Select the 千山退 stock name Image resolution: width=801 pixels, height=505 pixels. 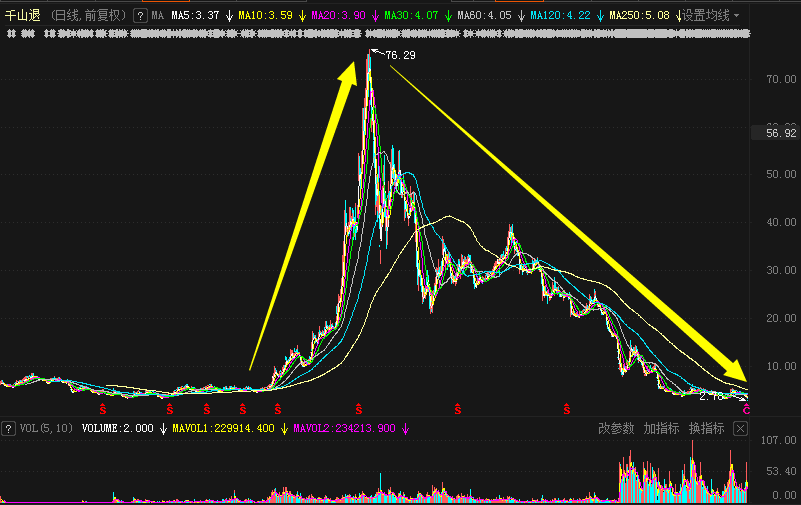coord(22,15)
